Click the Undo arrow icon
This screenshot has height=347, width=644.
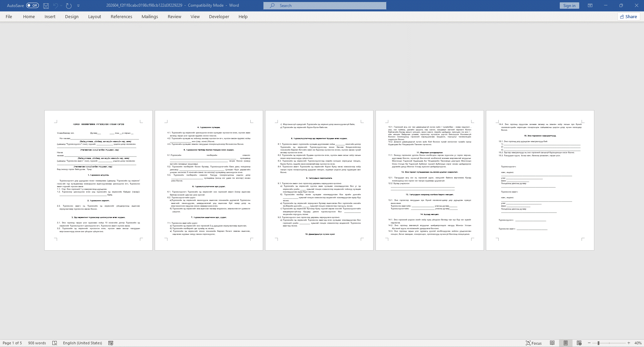(56, 6)
